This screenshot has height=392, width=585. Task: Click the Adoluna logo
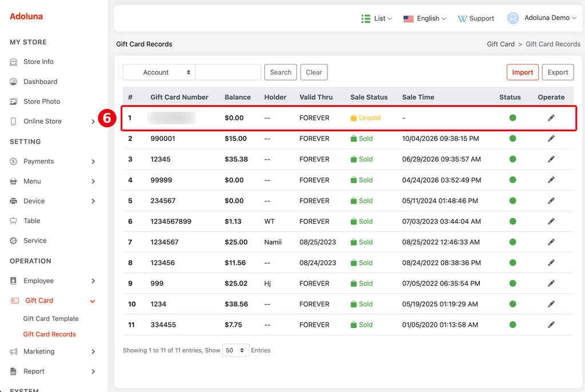pos(26,17)
